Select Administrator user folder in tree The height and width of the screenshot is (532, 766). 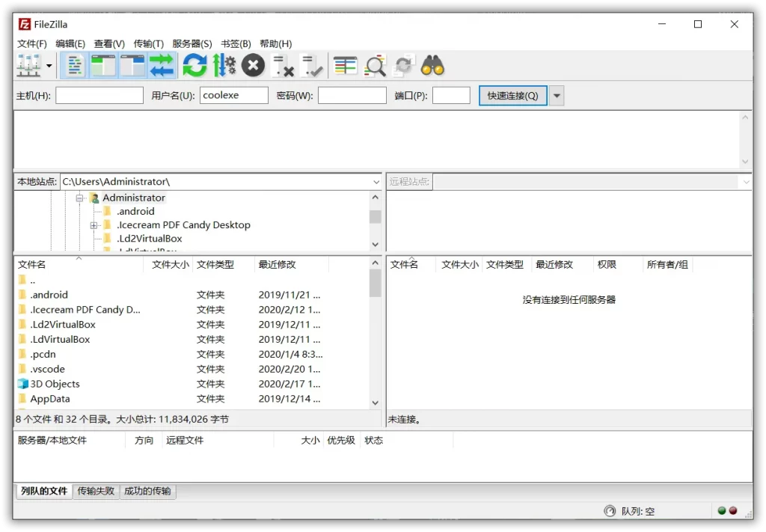(133, 198)
